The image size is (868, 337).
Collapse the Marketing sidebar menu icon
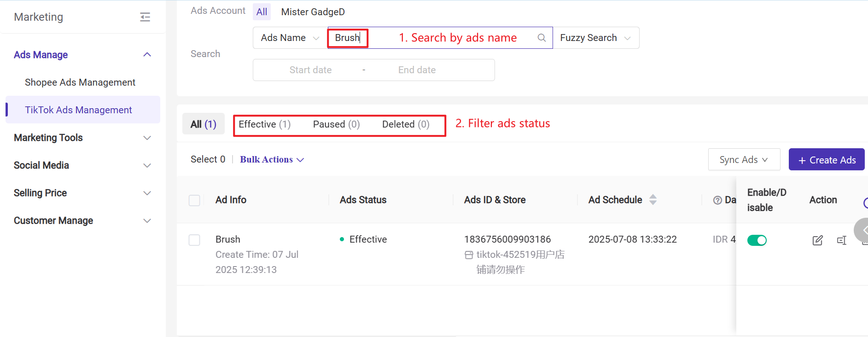pyautogui.click(x=145, y=17)
